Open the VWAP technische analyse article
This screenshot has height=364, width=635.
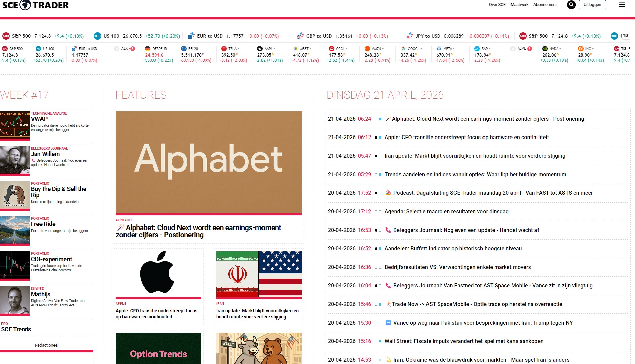pyautogui.click(x=39, y=119)
